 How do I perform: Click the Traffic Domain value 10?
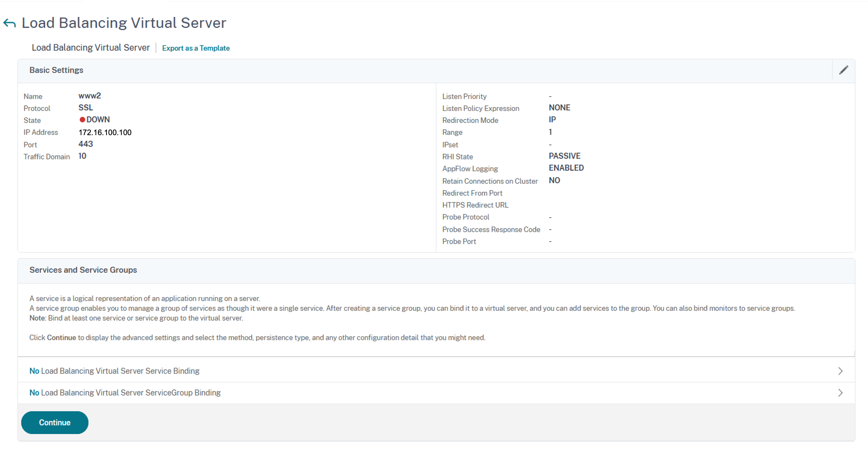(82, 156)
